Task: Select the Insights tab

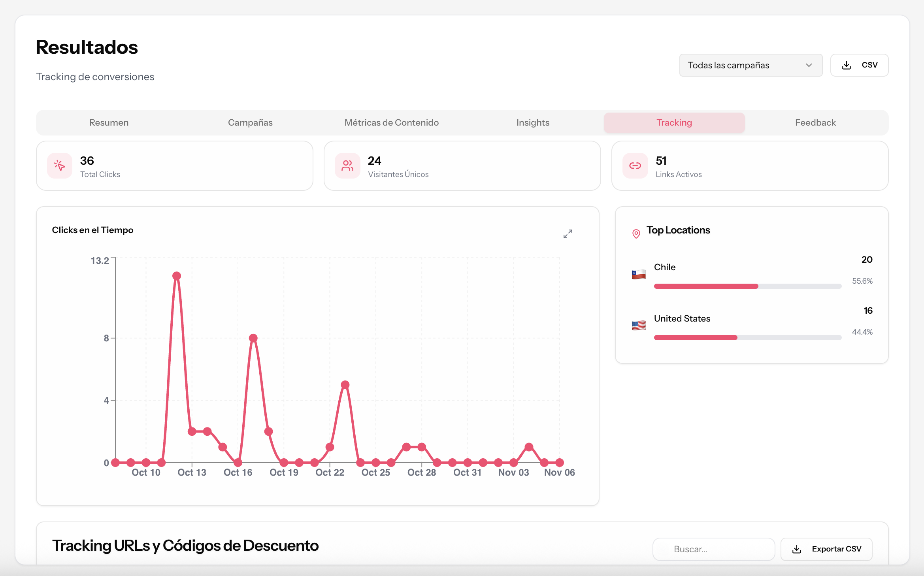Action: point(533,122)
